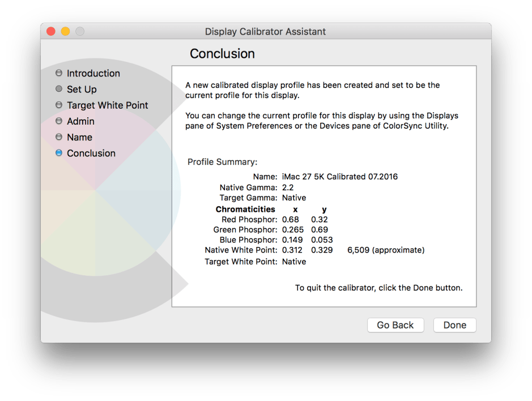Open the Set Up step label
The image size is (532, 401).
(82, 89)
